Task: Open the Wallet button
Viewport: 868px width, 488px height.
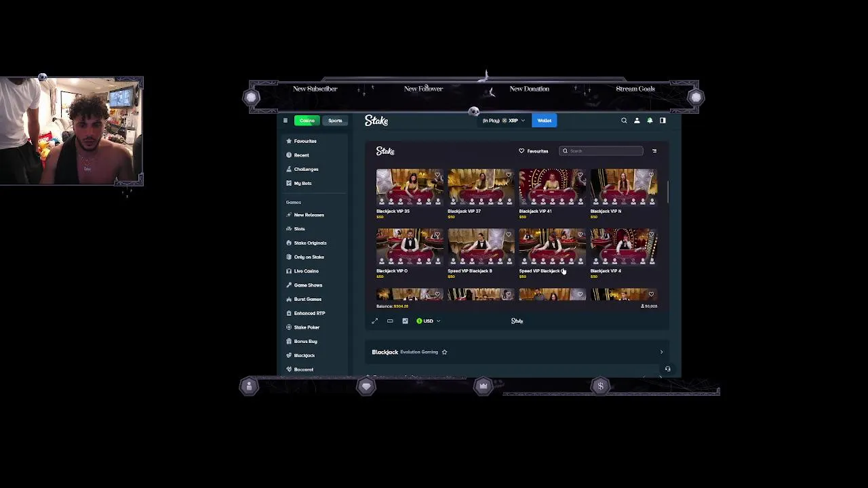Action: [x=545, y=121]
